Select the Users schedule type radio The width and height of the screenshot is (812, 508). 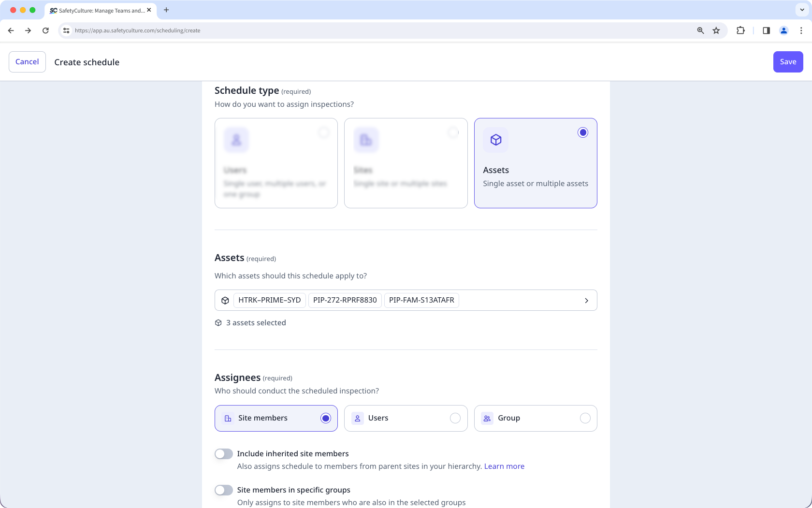[324, 132]
